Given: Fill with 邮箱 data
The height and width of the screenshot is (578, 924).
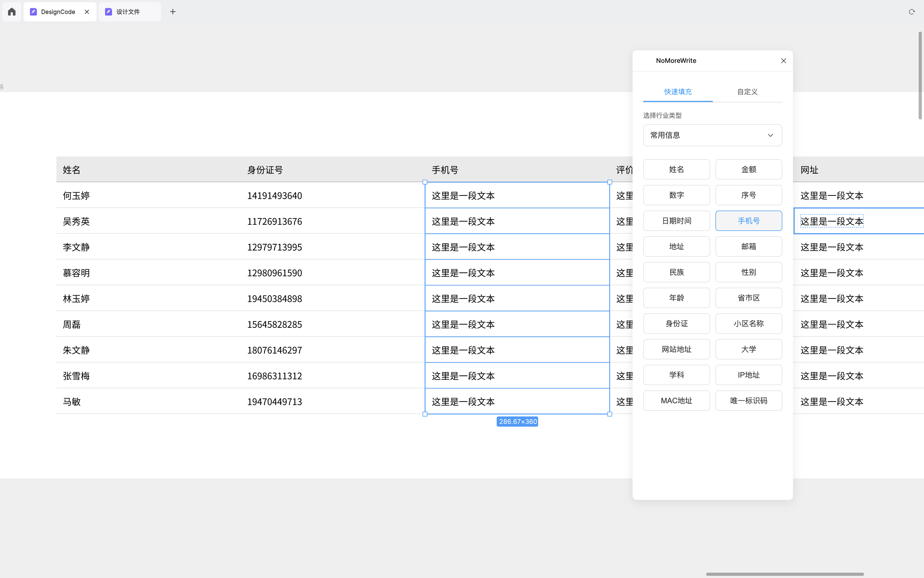Looking at the screenshot, I should pyautogui.click(x=748, y=246).
